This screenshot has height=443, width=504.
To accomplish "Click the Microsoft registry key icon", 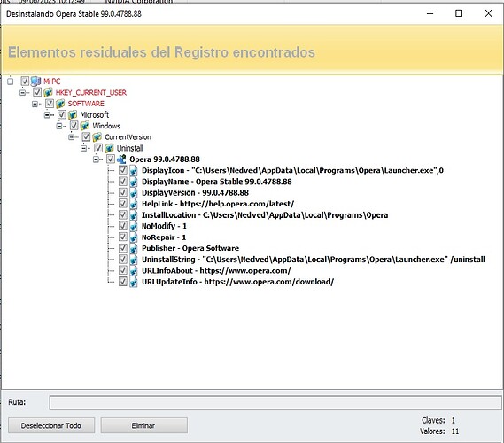I will 73,114.
